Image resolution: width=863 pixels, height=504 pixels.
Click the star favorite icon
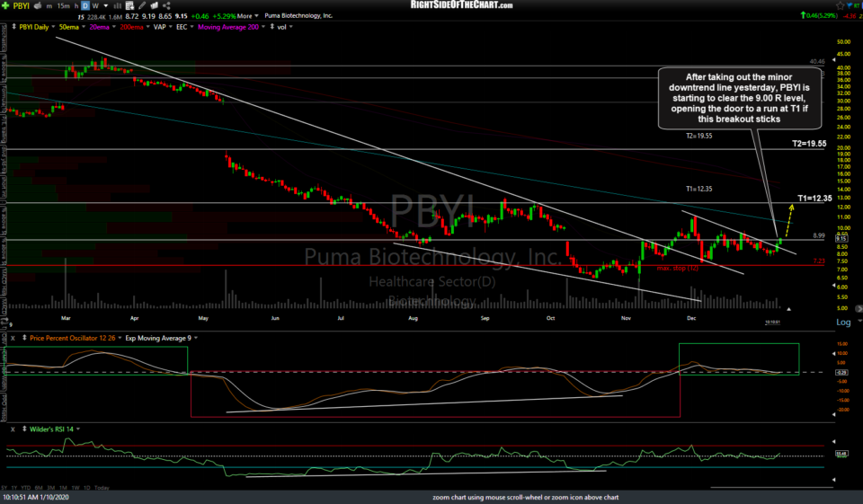click(840, 5)
